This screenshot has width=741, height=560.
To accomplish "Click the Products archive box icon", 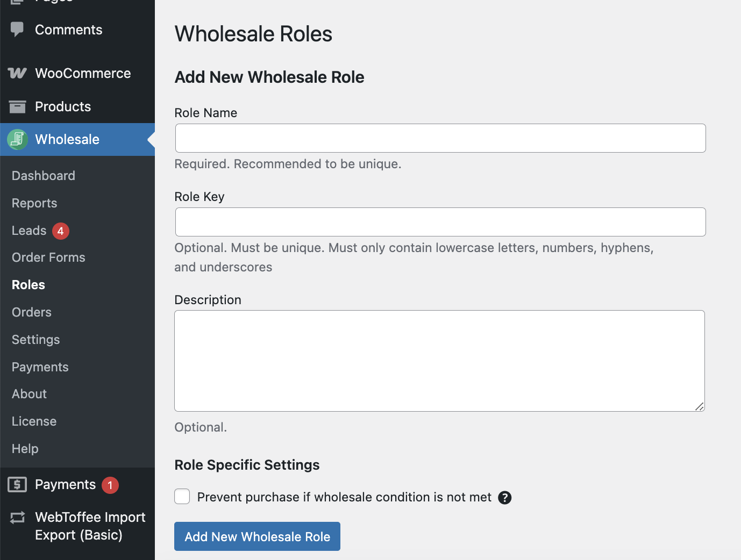I will pos(17,106).
